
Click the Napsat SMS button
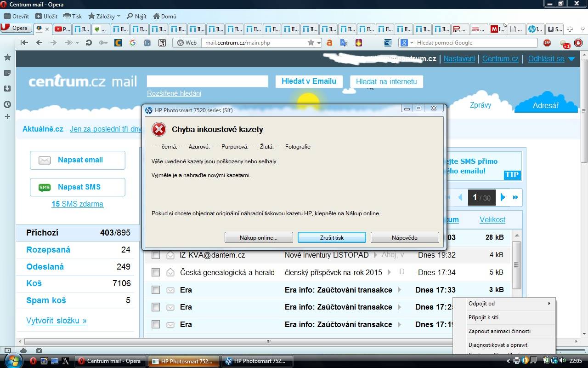pyautogui.click(x=77, y=187)
